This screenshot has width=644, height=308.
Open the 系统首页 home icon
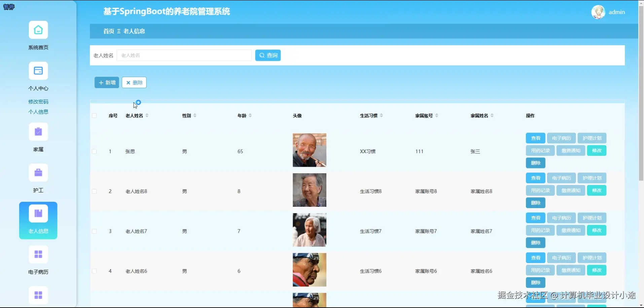pos(38,30)
